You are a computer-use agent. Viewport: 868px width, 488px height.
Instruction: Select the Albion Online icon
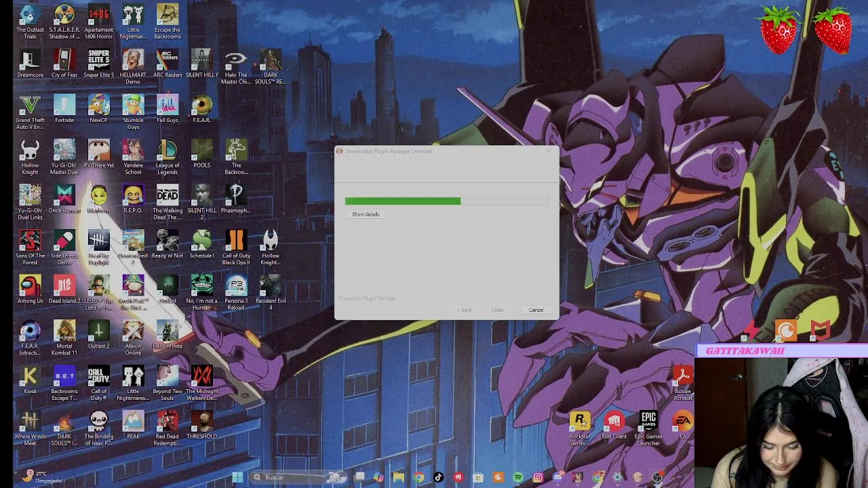pos(133,338)
